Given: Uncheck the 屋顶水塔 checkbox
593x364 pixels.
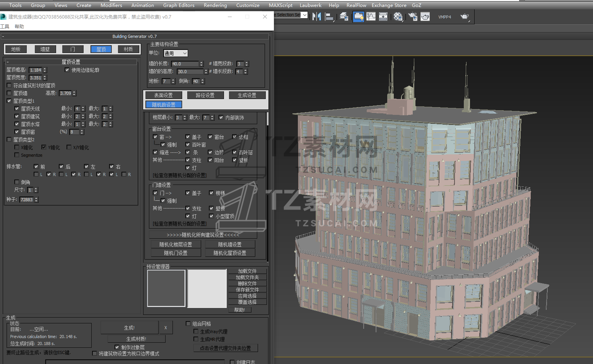Looking at the screenshot, I should click(x=17, y=124).
